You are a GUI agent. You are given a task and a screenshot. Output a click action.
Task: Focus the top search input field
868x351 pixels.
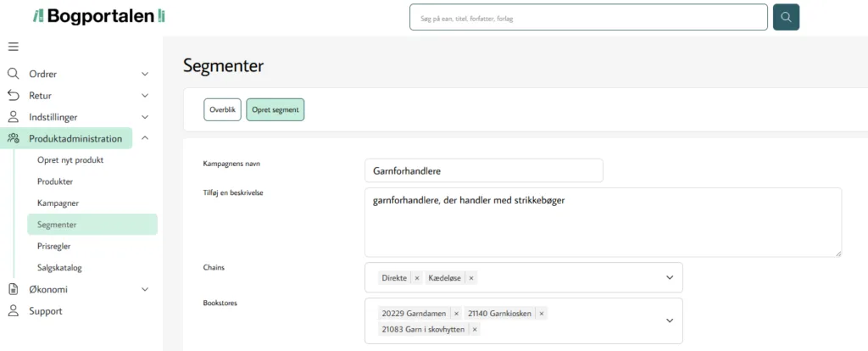point(588,17)
